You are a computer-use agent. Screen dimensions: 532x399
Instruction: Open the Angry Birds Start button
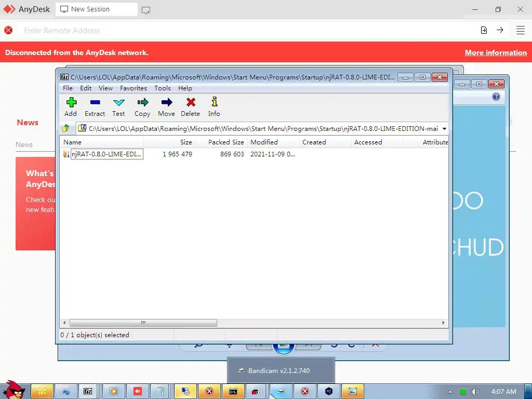[x=13, y=391]
